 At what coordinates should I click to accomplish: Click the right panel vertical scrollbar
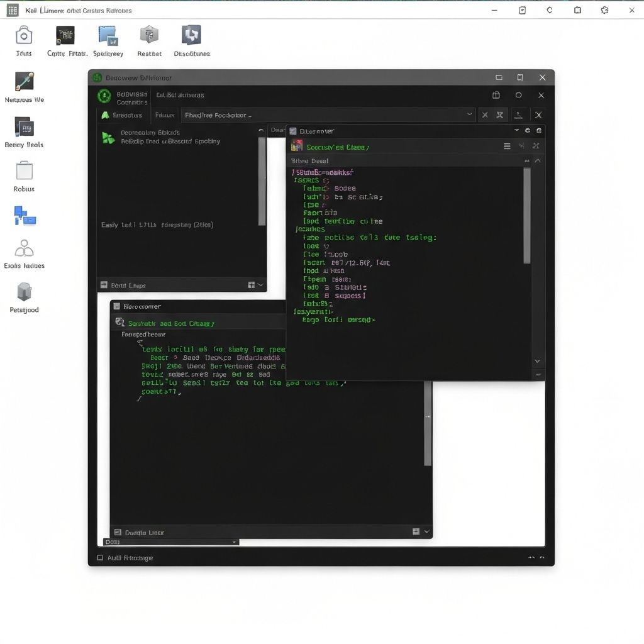click(x=527, y=214)
